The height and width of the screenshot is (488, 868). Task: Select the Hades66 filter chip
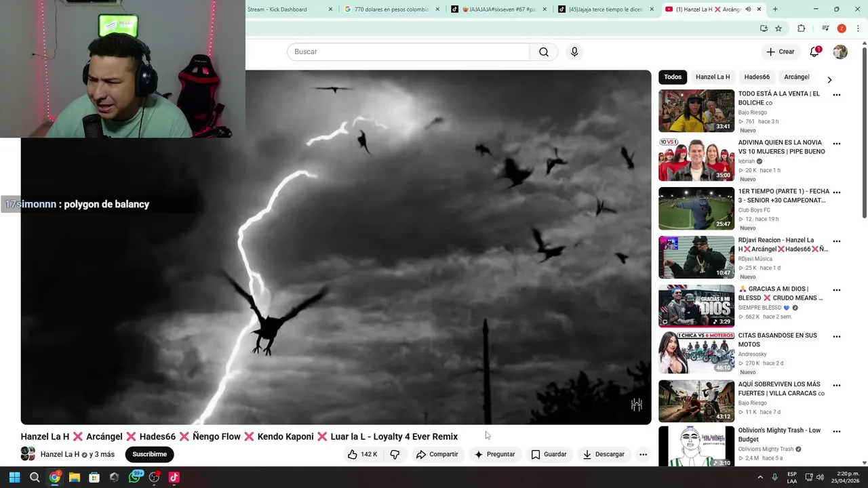click(757, 77)
